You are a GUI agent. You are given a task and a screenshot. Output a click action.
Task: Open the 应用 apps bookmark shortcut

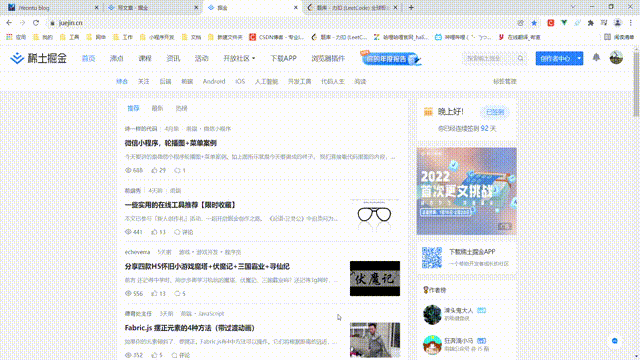pos(16,37)
